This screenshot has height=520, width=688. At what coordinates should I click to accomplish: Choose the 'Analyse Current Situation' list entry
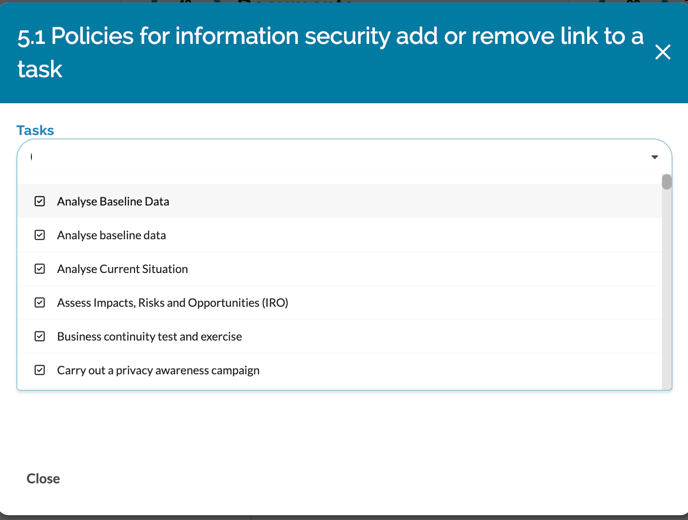tap(122, 269)
